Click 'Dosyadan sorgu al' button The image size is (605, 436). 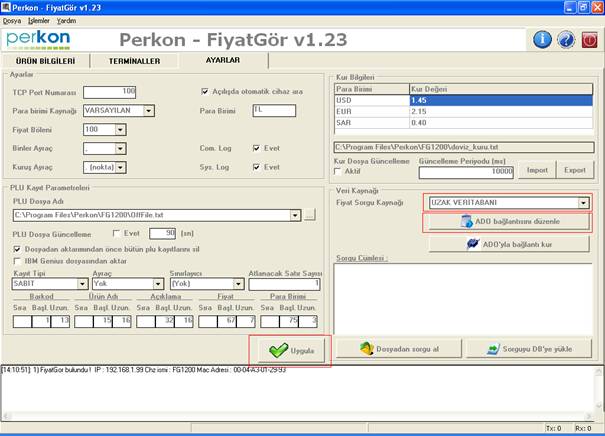pyautogui.click(x=398, y=349)
